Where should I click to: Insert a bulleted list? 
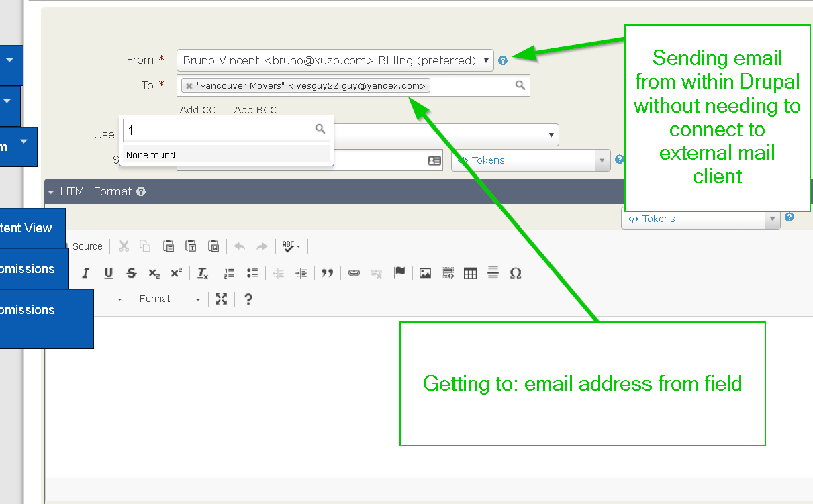[252, 273]
